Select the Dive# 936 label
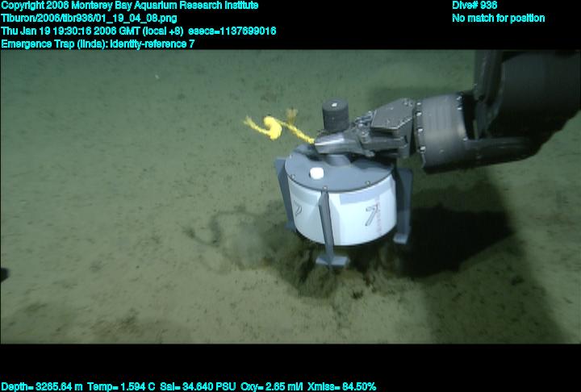Viewport: 581px width, 392px height. 474,6
